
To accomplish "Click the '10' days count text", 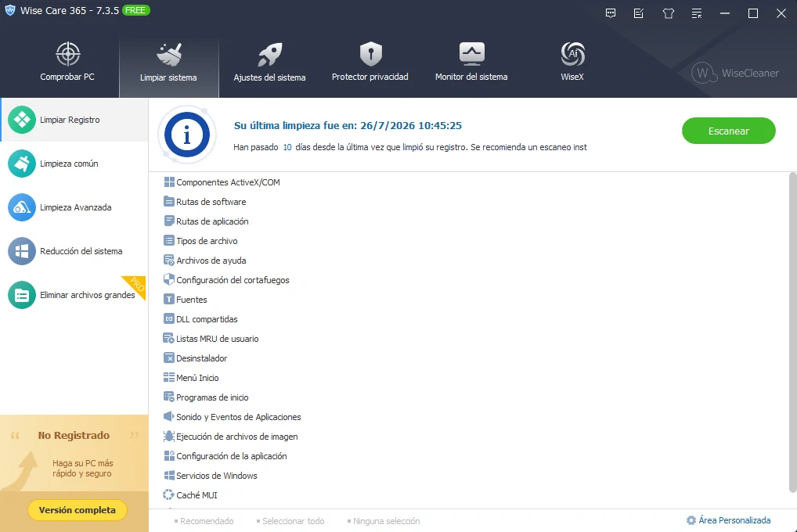I will pos(287,147).
